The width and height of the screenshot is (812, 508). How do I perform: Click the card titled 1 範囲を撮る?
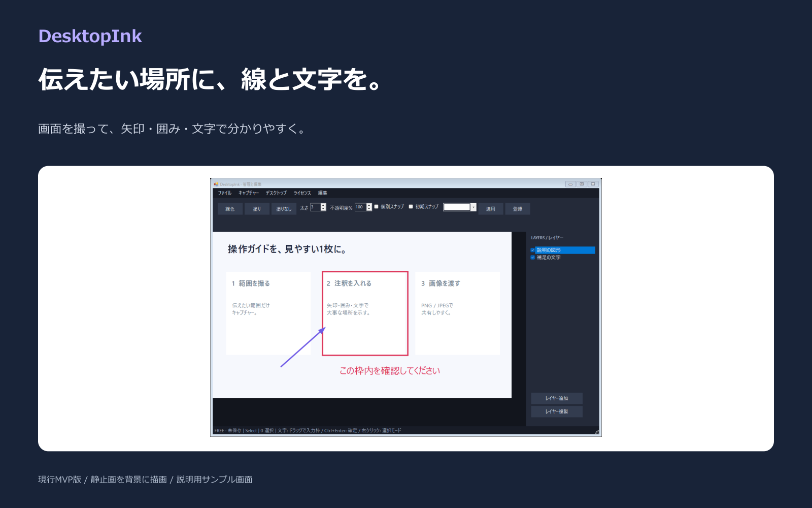pos(268,313)
